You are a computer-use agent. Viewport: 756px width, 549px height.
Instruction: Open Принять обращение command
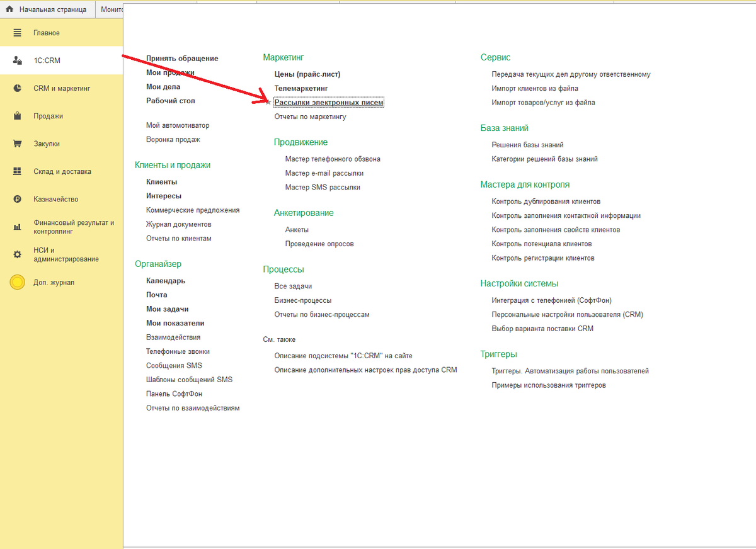(182, 59)
